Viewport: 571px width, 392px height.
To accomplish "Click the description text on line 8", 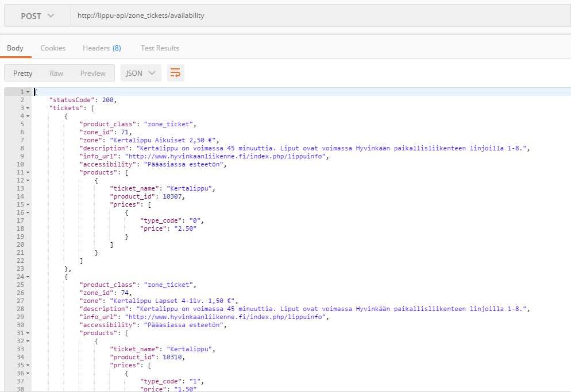I will click(x=331, y=148).
